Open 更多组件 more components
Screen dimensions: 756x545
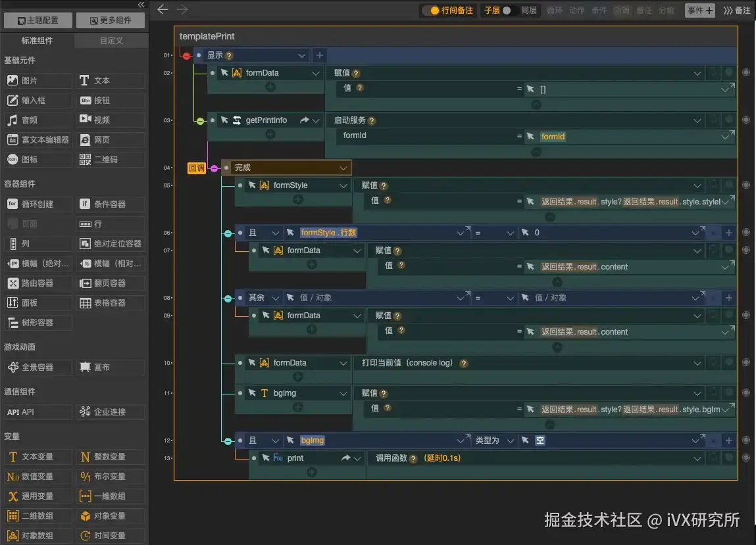[111, 20]
